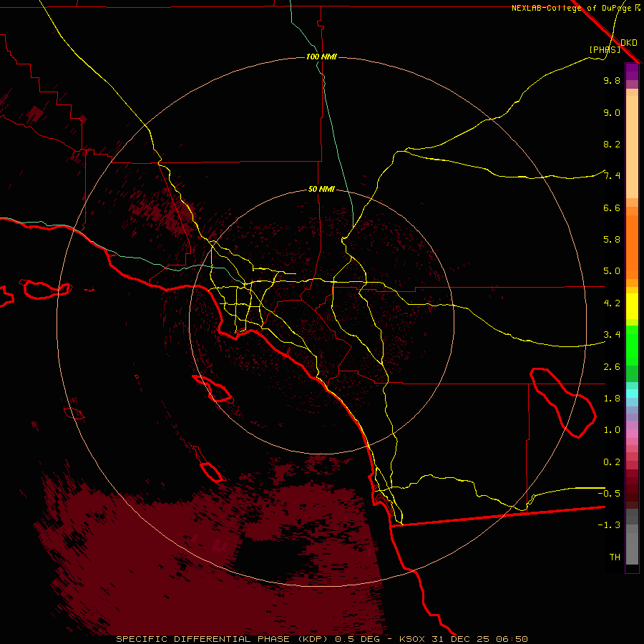Click the [PHAS] legend header
644x644 pixels.
(605, 49)
